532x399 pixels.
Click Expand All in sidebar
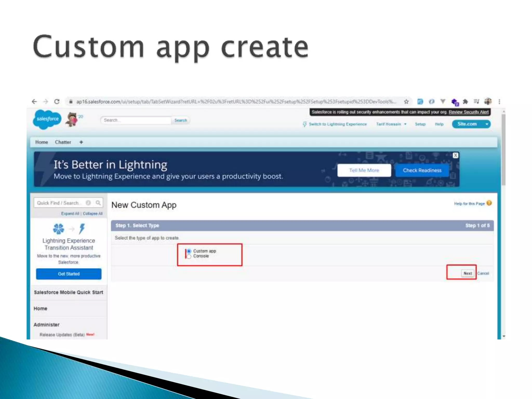click(x=70, y=214)
